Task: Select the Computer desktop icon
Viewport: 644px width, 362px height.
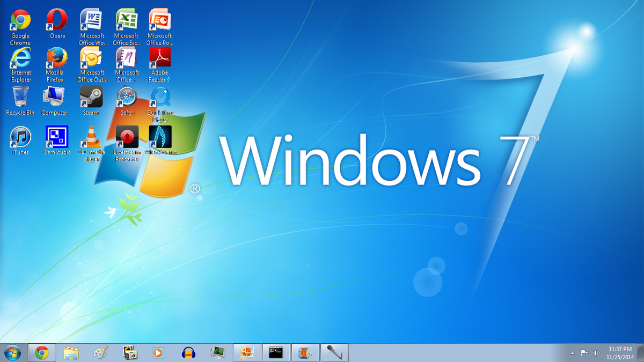Action: (54, 100)
